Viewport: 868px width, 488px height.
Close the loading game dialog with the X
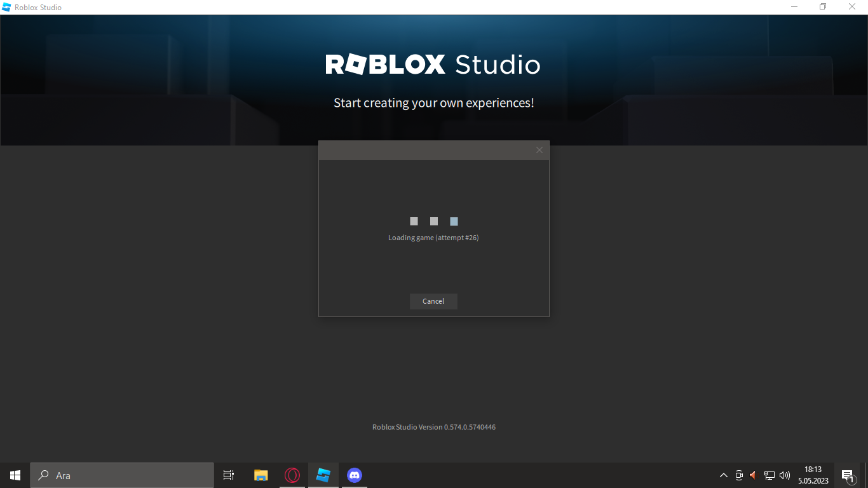[x=539, y=150]
